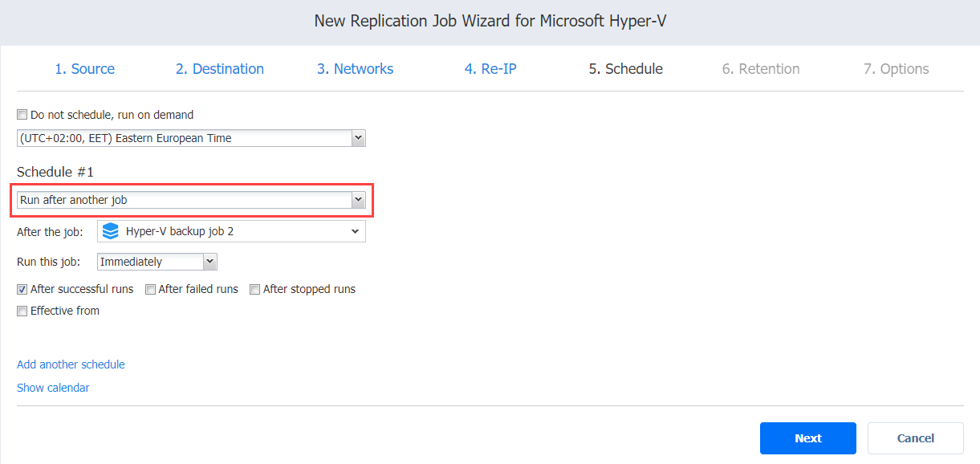The width and height of the screenshot is (980, 464).
Task: Open the Show calendar link
Action: pyautogui.click(x=53, y=388)
